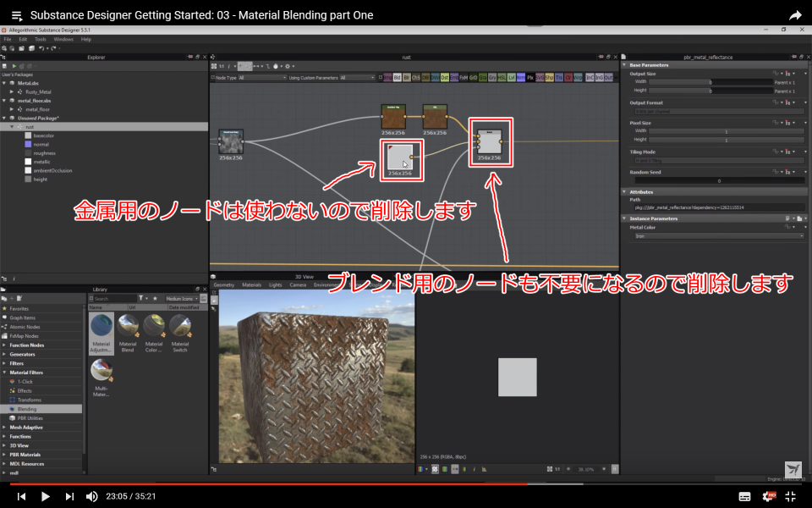
Task: Open the Edit menu
Action: coord(23,40)
